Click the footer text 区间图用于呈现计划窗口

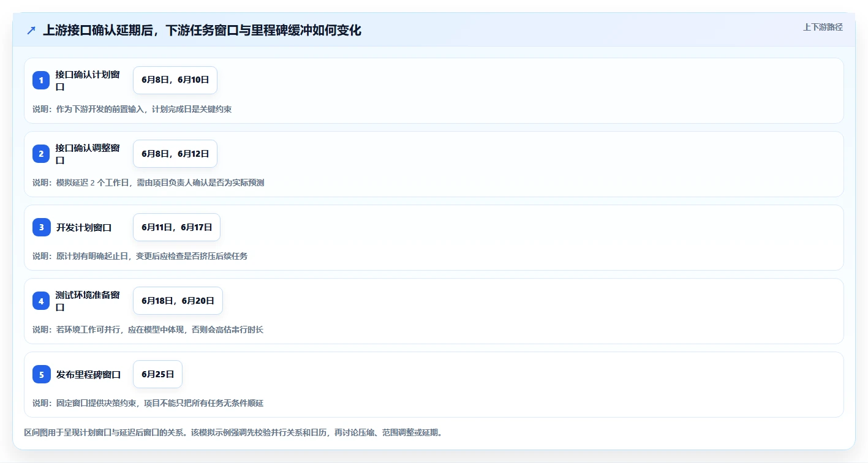233,432
